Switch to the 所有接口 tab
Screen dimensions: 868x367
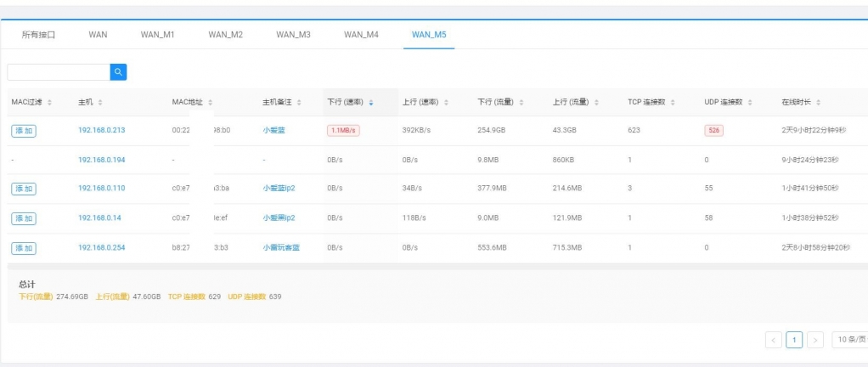point(38,35)
